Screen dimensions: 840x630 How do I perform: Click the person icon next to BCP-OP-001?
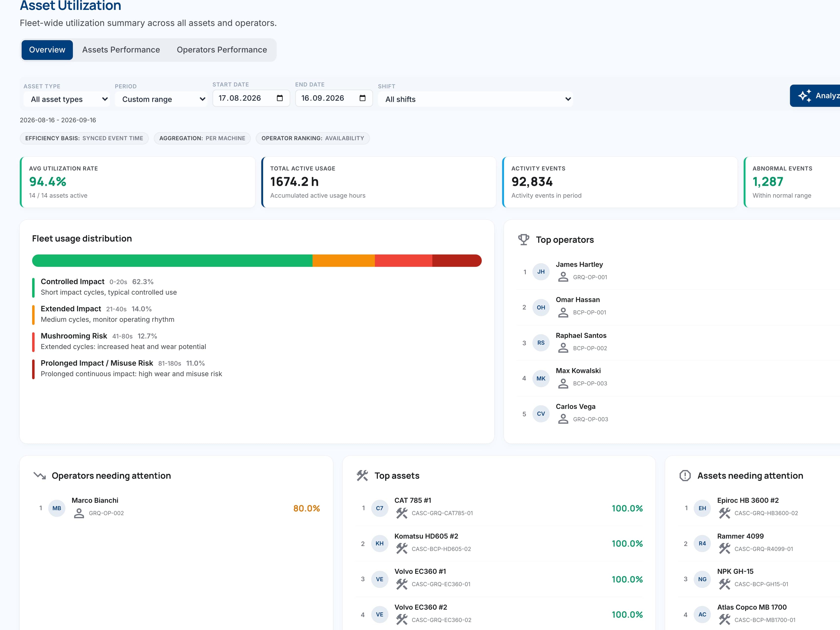[563, 313]
